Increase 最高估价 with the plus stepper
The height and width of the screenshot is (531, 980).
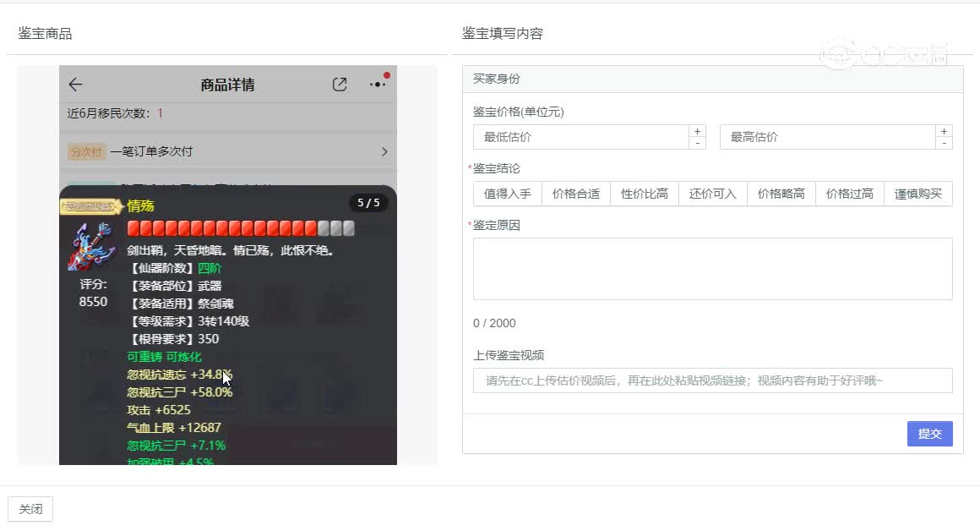pos(944,131)
